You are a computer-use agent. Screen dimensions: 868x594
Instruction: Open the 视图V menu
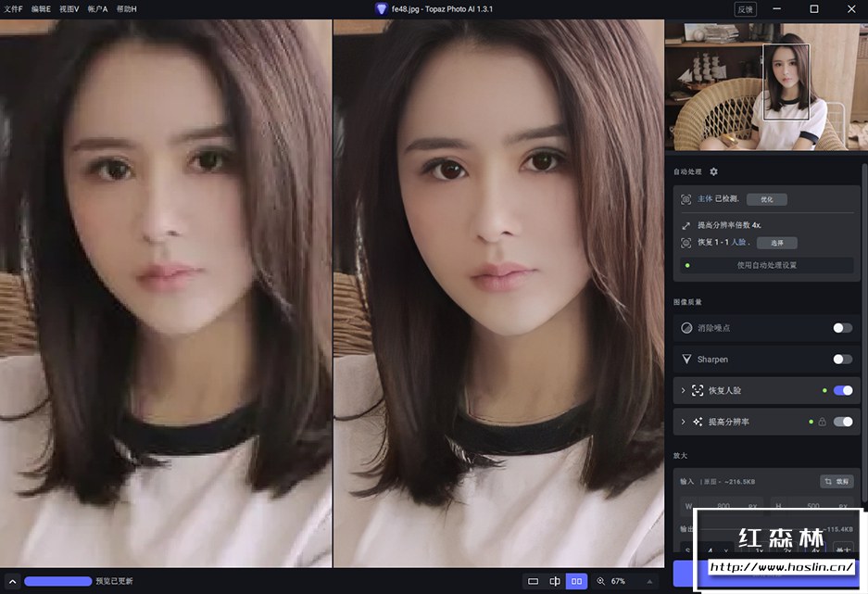click(69, 9)
